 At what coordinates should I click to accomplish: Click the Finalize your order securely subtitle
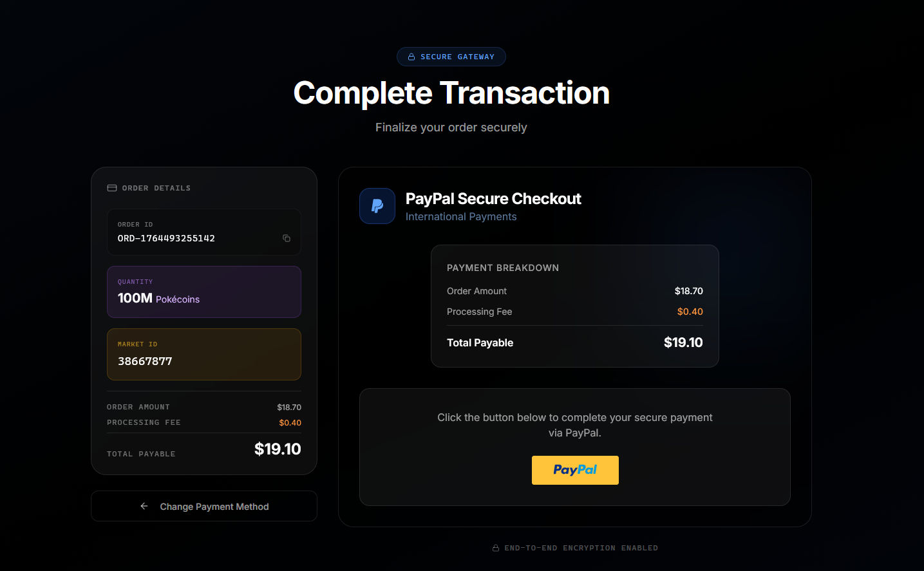451,127
